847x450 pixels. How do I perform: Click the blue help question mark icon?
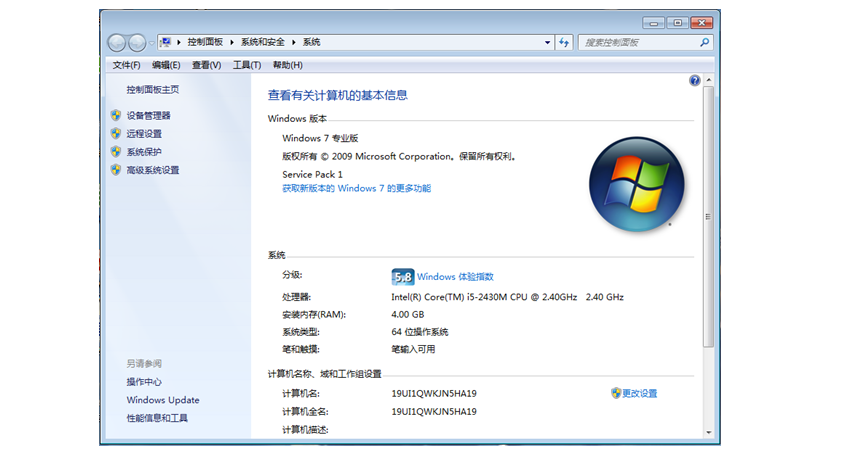coord(695,80)
